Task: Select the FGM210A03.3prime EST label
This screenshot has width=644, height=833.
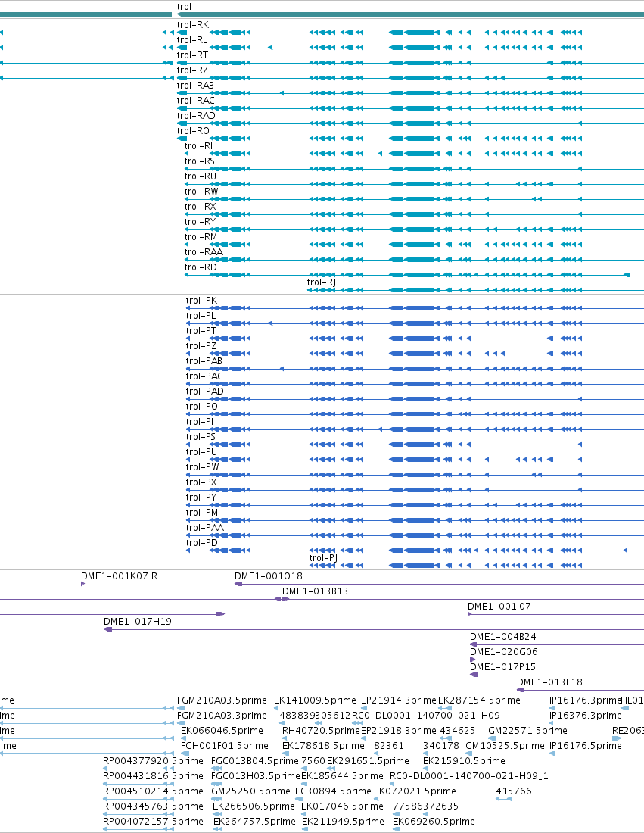Action: [x=222, y=716]
